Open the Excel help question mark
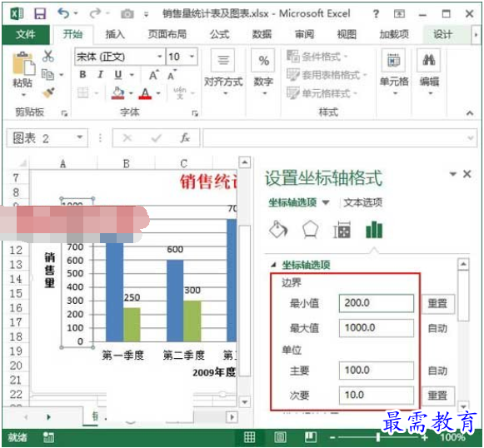Viewport: 484px width, 448px height. (376, 13)
